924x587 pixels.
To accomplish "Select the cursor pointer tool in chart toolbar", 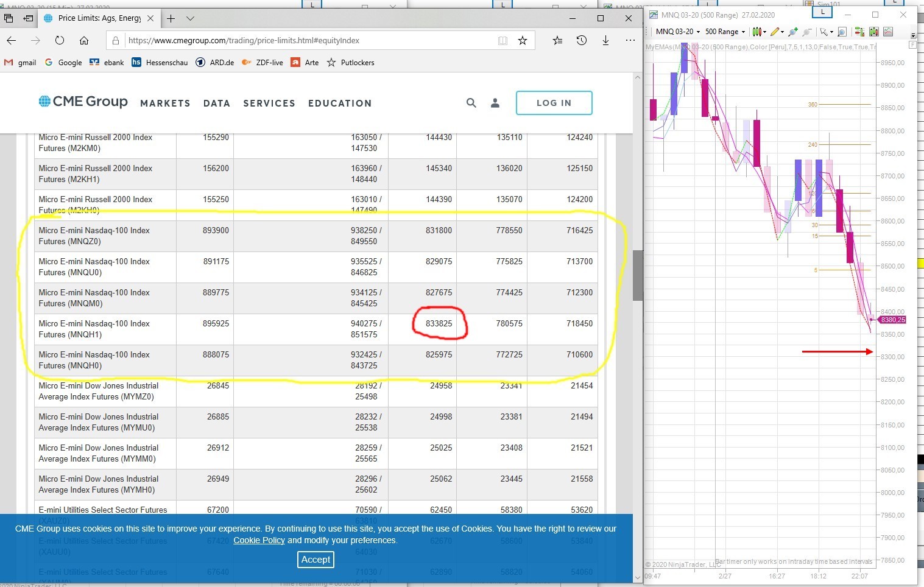I will [x=823, y=32].
